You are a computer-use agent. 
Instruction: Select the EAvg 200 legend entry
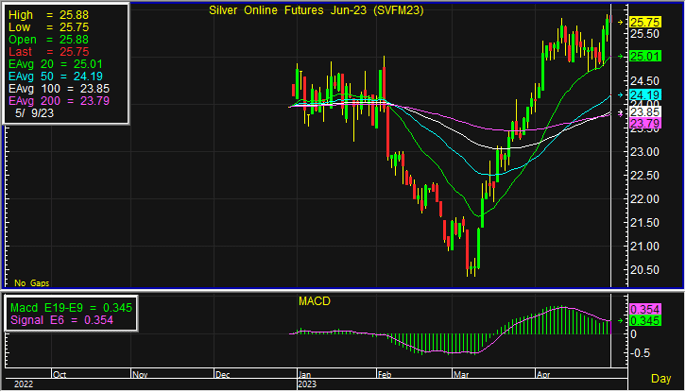click(x=59, y=101)
